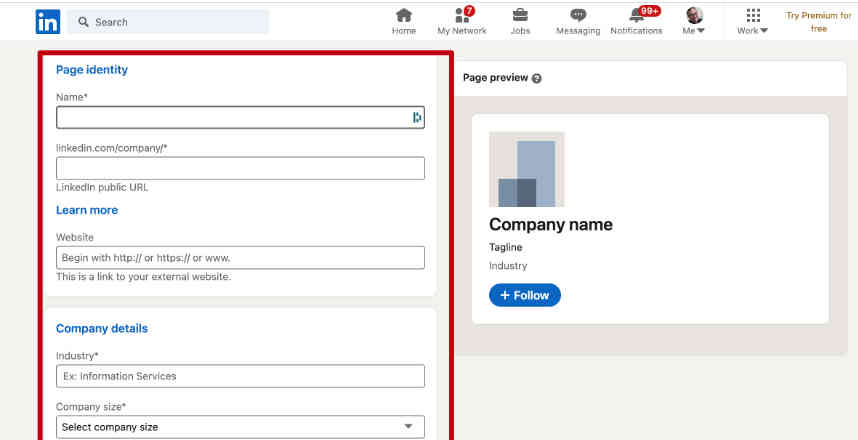Click the external website hint text
This screenshot has height=440, width=858.
click(x=143, y=276)
